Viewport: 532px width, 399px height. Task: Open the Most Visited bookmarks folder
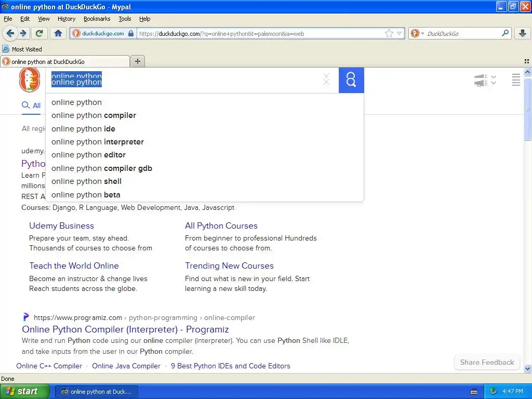tap(22, 49)
